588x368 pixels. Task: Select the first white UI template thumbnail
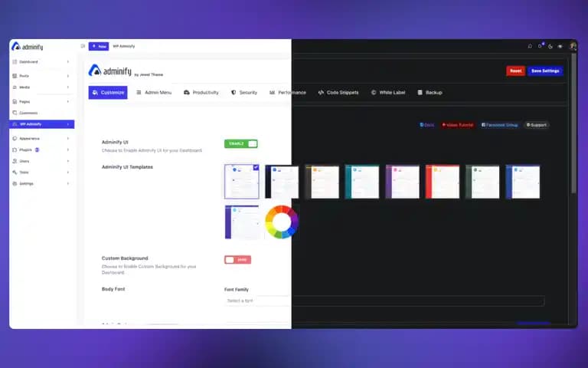[x=241, y=182]
